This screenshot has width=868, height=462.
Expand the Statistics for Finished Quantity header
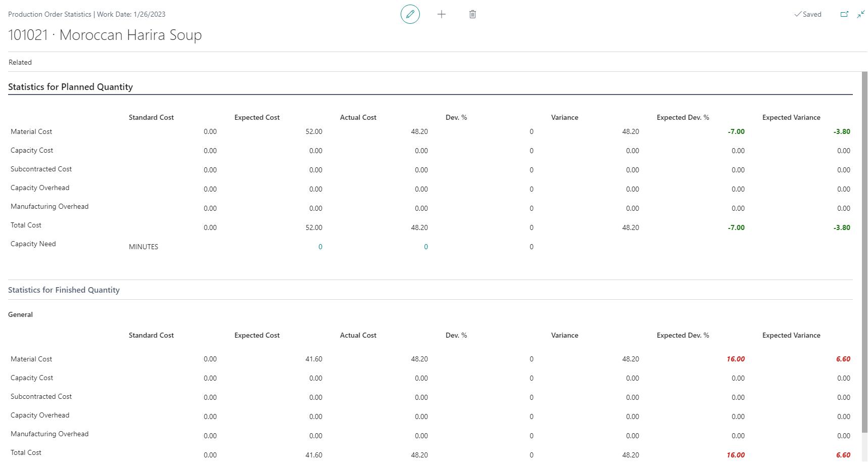point(64,290)
